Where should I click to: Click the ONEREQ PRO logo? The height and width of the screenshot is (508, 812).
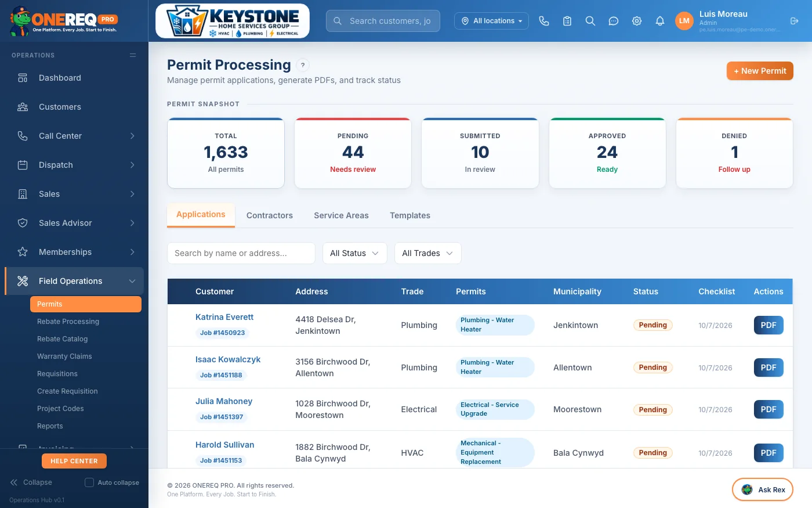64,21
